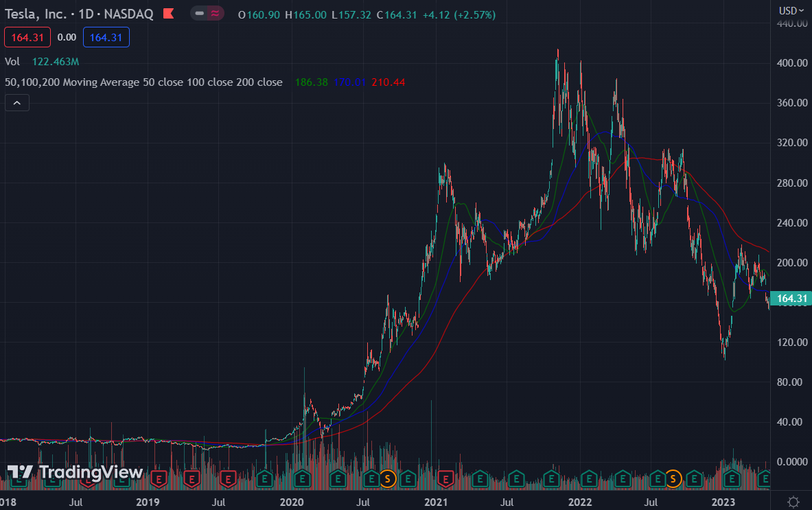
Task: Click the pink approximate-sign status icon
Action: point(215,14)
